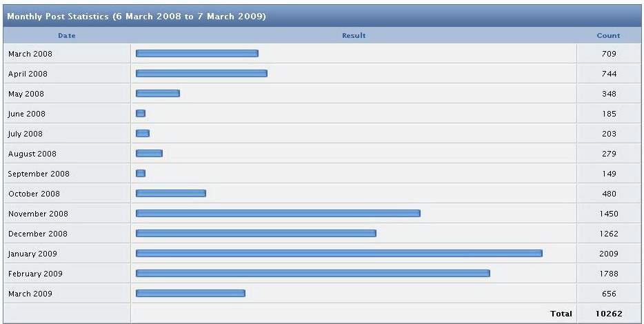This screenshot has width=644, height=324.
Task: Click the total value 10262
Action: click(609, 314)
